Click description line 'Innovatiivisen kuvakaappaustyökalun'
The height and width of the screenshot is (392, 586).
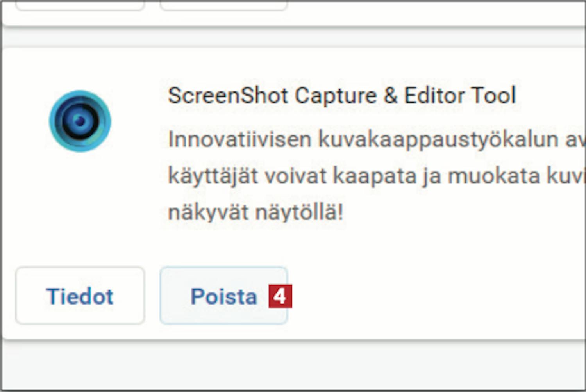click(363, 140)
